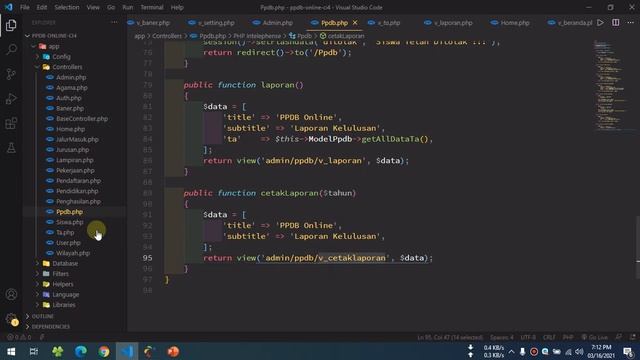Open Admin.php in the explorer tree
640x360 pixels.
pyautogui.click(x=71, y=77)
